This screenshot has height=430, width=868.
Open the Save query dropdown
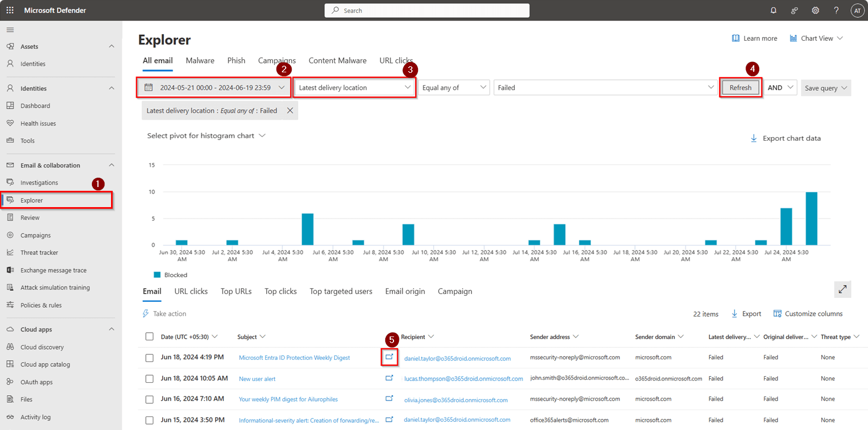click(x=826, y=88)
